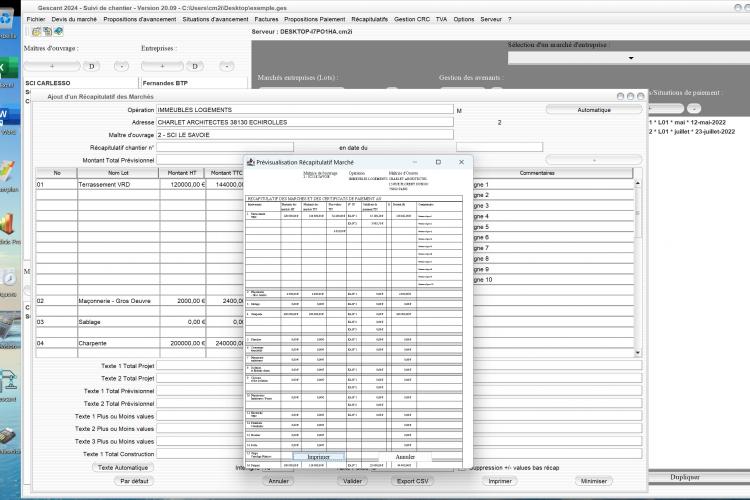Click the Automatique button
Viewport: 750px width, 500px height.
pyautogui.click(x=594, y=110)
